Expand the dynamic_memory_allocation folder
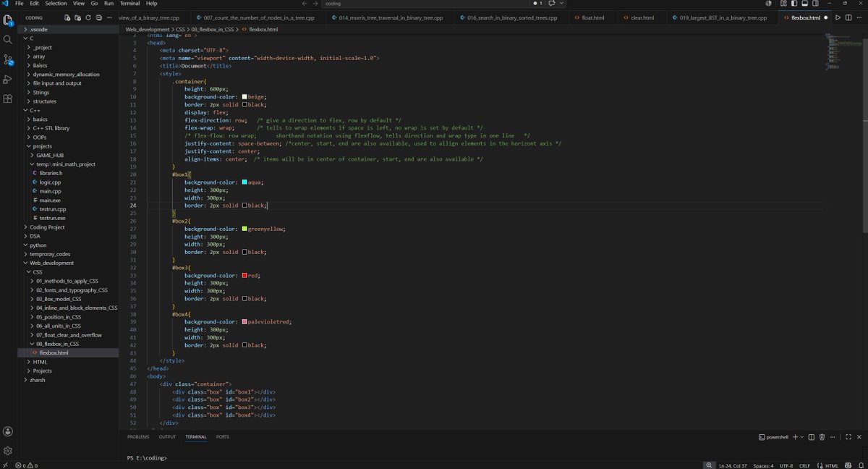This screenshot has height=469, width=868. (x=68, y=74)
